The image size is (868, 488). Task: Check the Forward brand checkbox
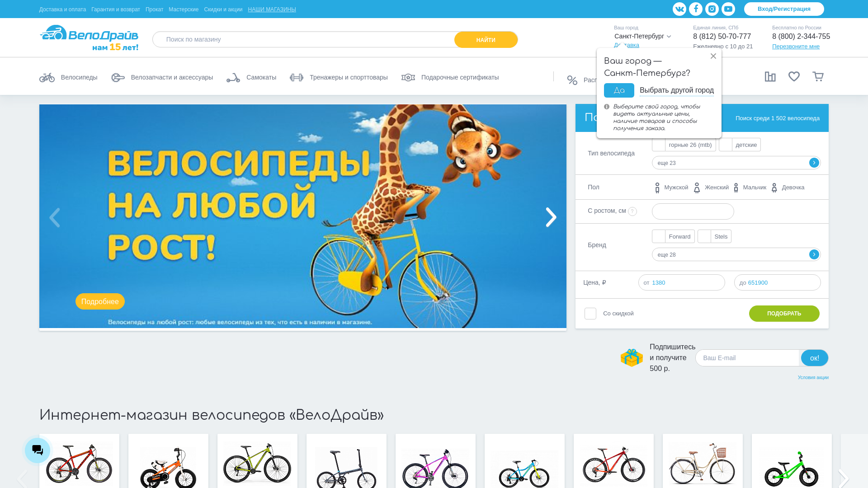tap(659, 236)
